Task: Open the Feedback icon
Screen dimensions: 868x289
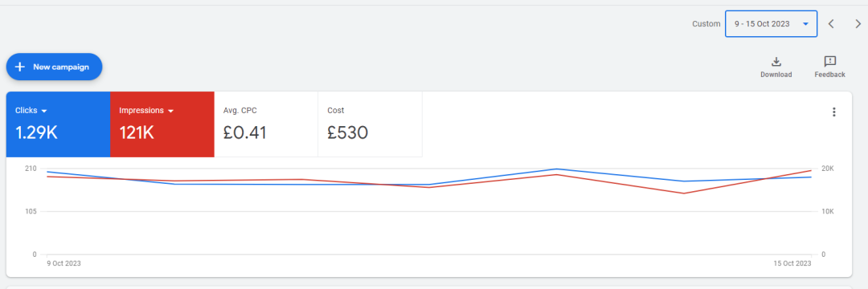Action: (x=829, y=61)
